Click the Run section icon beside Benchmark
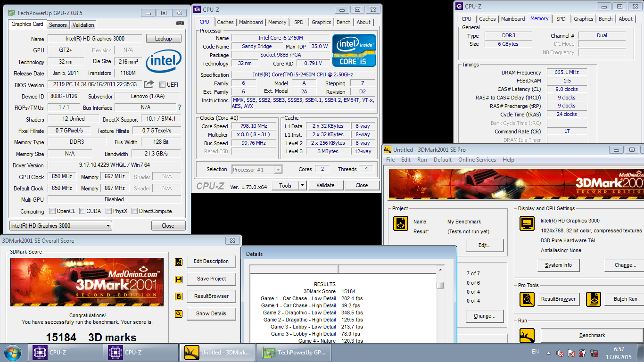This screenshot has width=644, height=362. (527, 335)
